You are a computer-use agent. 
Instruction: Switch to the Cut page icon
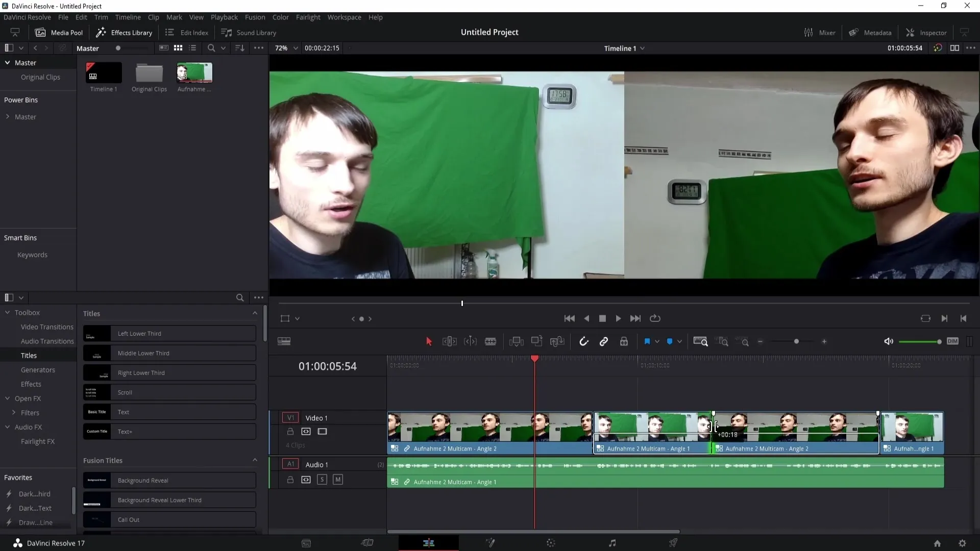(367, 543)
